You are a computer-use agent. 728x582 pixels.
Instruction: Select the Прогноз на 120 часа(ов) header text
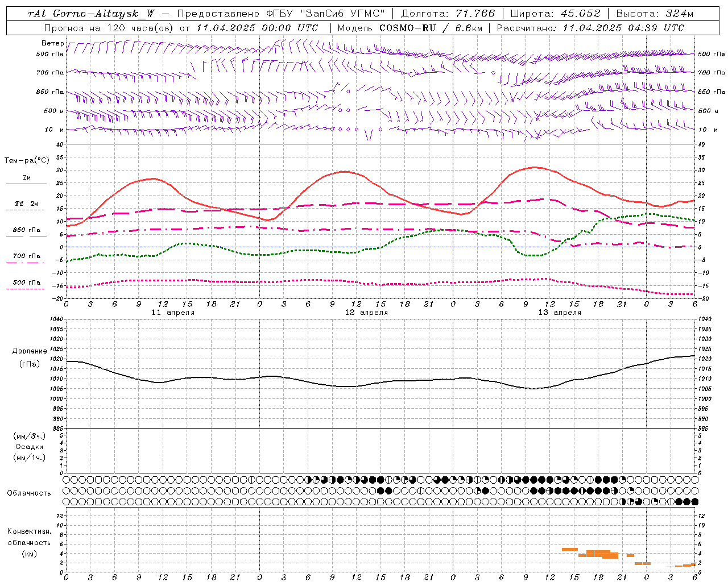[109, 28]
